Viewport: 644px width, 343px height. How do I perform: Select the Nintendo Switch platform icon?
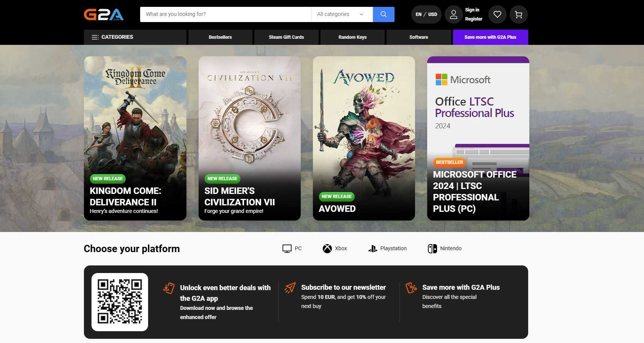pos(432,249)
